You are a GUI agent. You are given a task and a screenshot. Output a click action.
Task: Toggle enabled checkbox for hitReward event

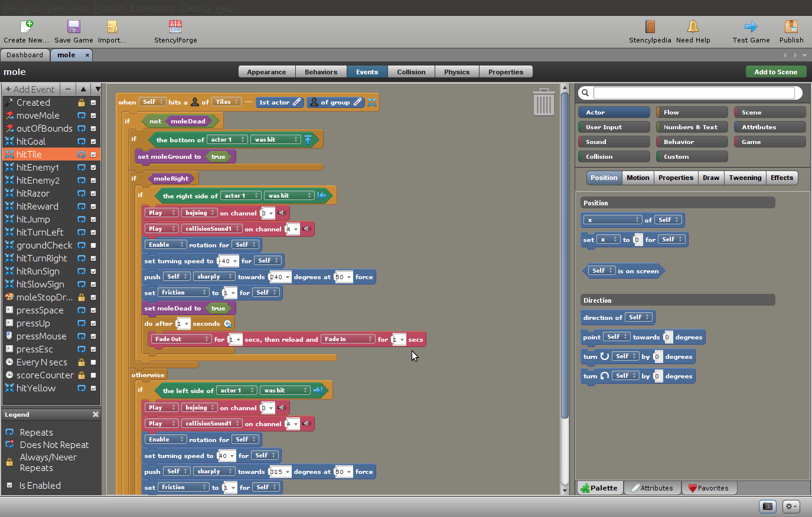93,207
